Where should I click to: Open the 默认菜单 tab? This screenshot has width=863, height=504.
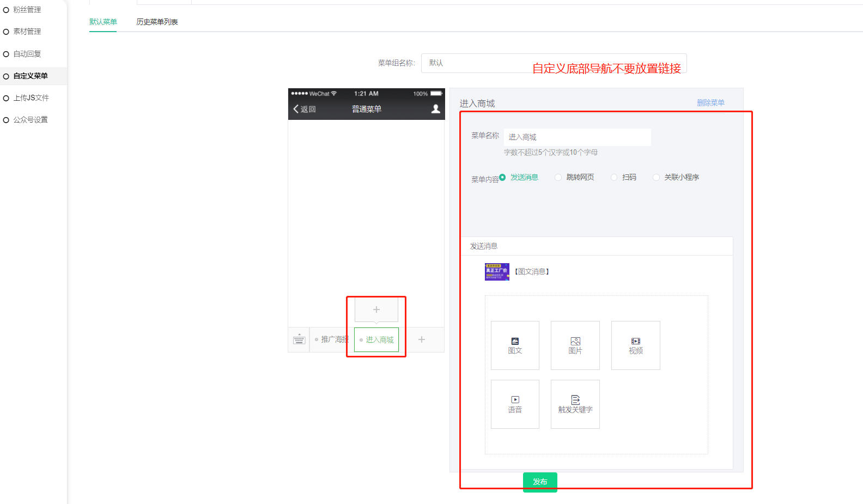(103, 22)
